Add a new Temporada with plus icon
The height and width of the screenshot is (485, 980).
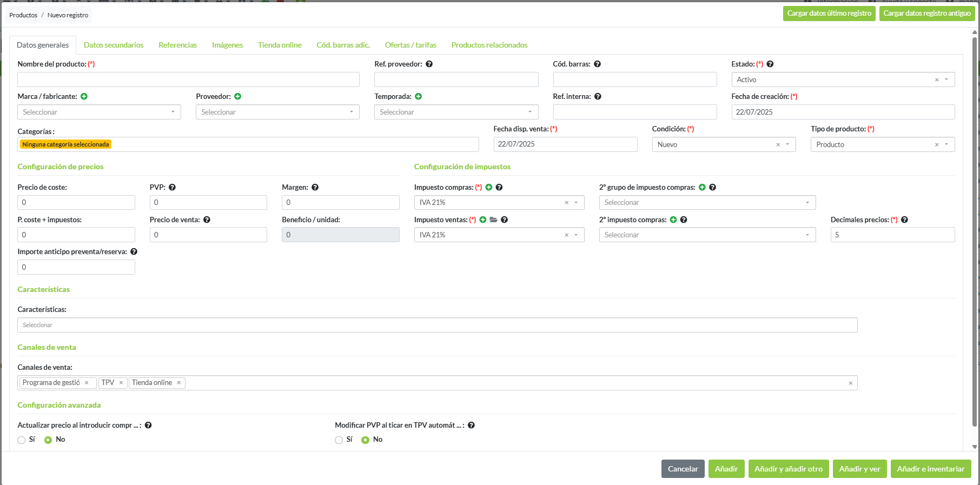pos(418,96)
